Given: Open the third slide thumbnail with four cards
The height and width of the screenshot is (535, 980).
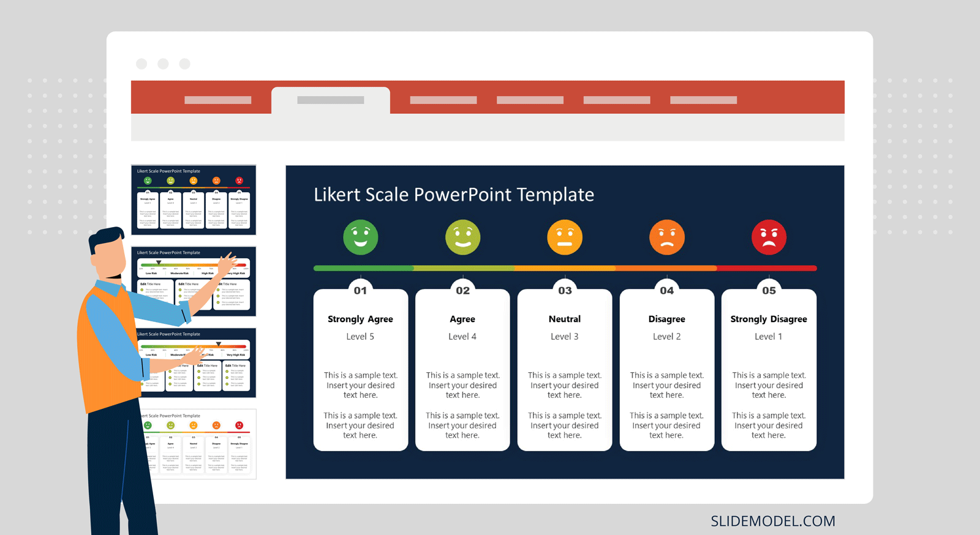Looking at the screenshot, I should [194, 362].
